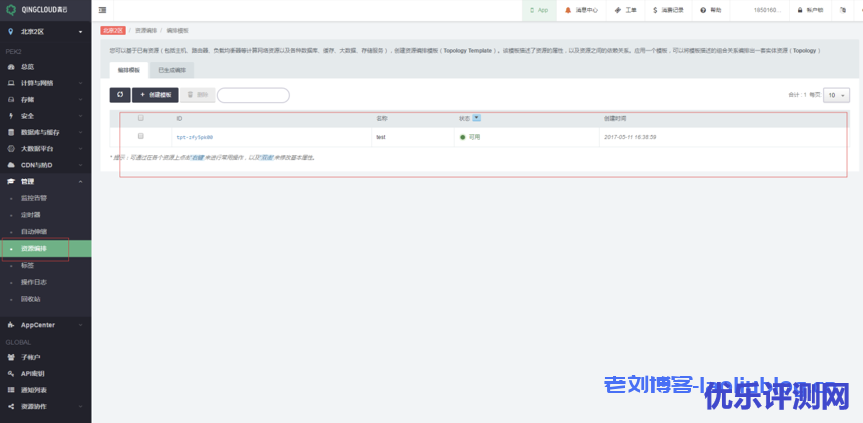Click the 创建模板 button
863x423 pixels.
(x=155, y=95)
